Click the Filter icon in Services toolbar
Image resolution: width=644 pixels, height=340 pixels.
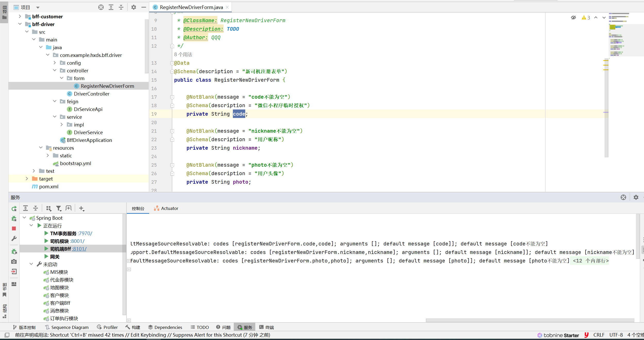click(x=59, y=208)
